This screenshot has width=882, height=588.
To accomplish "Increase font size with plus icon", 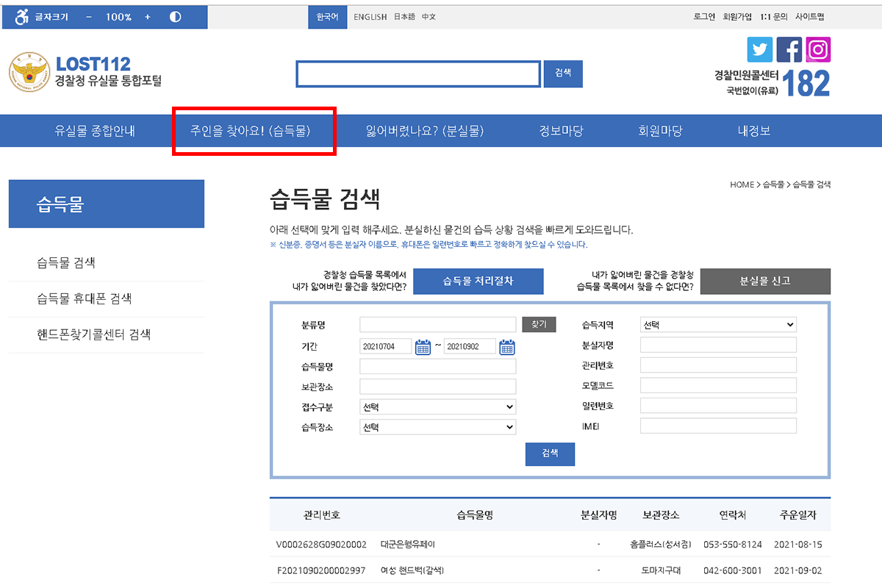I will pyautogui.click(x=147, y=17).
